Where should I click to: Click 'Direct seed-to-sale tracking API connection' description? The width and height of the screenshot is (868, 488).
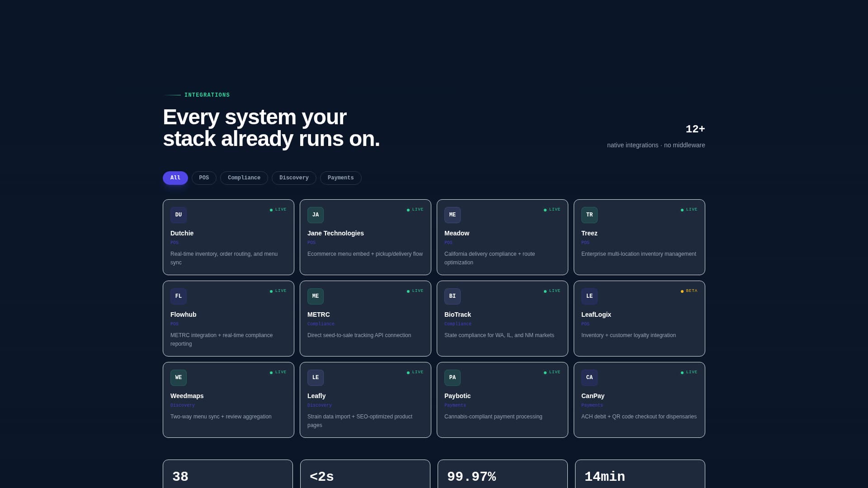(x=359, y=335)
